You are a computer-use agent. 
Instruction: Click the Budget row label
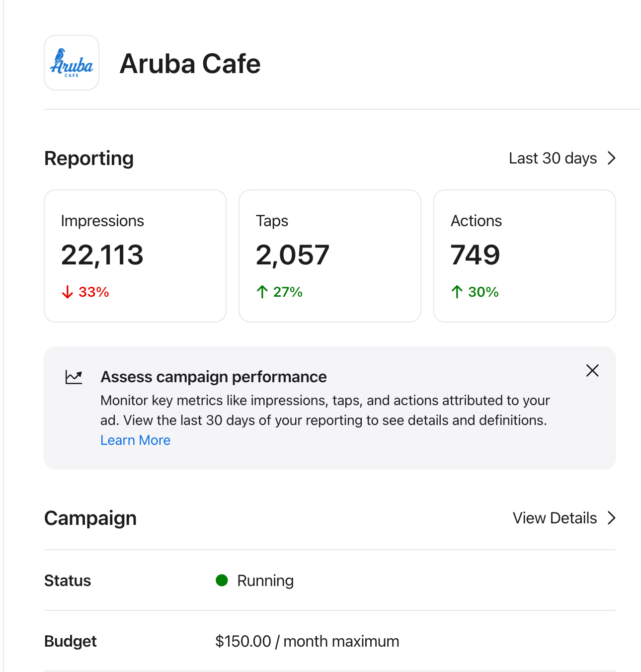71,641
